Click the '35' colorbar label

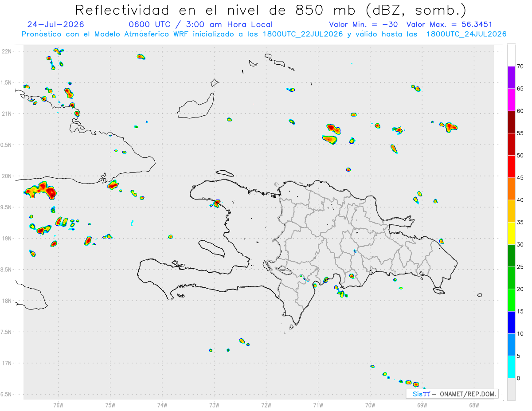pyautogui.click(x=520, y=222)
